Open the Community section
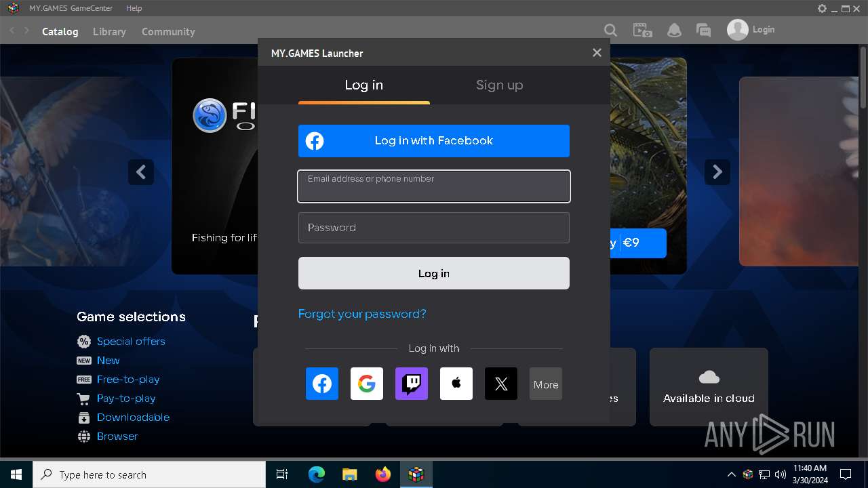Viewport: 868px width, 488px height. click(168, 31)
